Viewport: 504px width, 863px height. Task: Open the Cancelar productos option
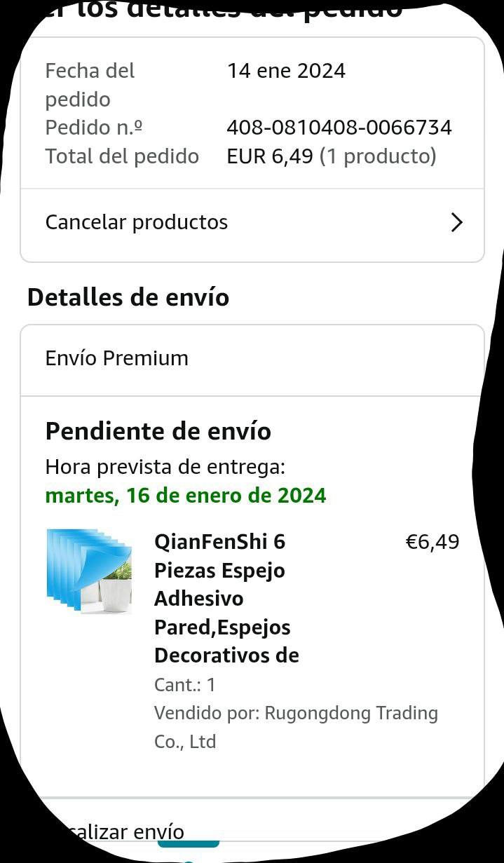pos(137,222)
